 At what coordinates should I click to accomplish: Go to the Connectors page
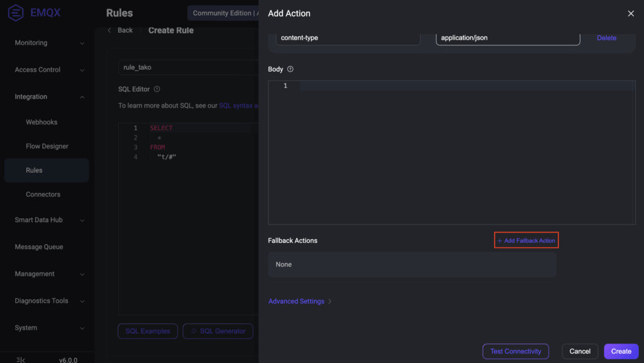(x=43, y=194)
